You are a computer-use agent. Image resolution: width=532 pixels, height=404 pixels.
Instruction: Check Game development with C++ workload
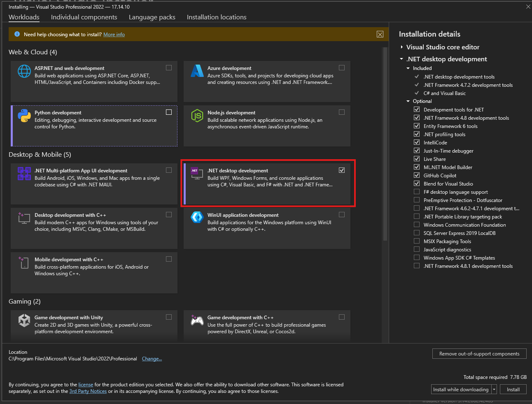342,317
